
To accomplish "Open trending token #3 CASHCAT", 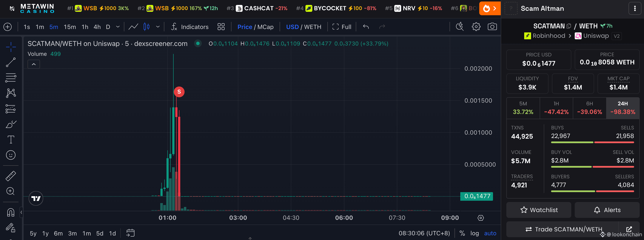I will tap(257, 8).
